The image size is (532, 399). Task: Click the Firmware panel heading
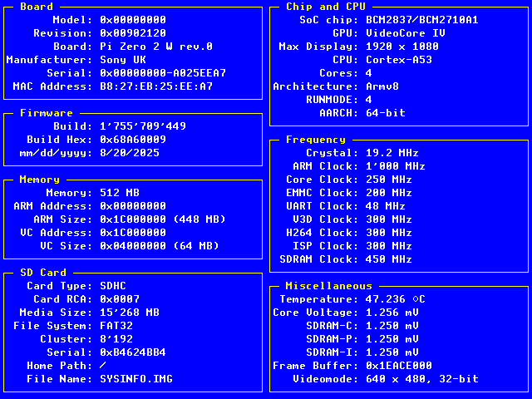pyautogui.click(x=47, y=113)
